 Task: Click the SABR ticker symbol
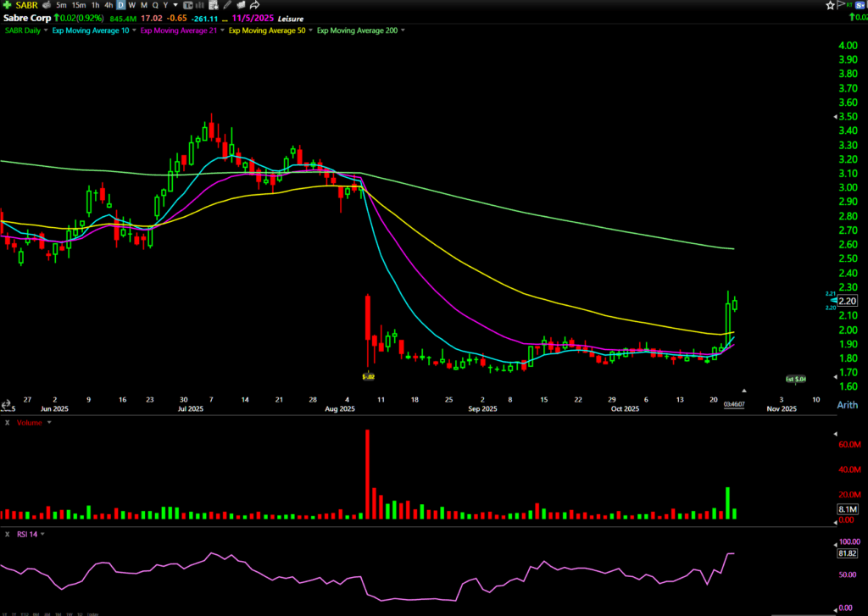(x=26, y=5)
